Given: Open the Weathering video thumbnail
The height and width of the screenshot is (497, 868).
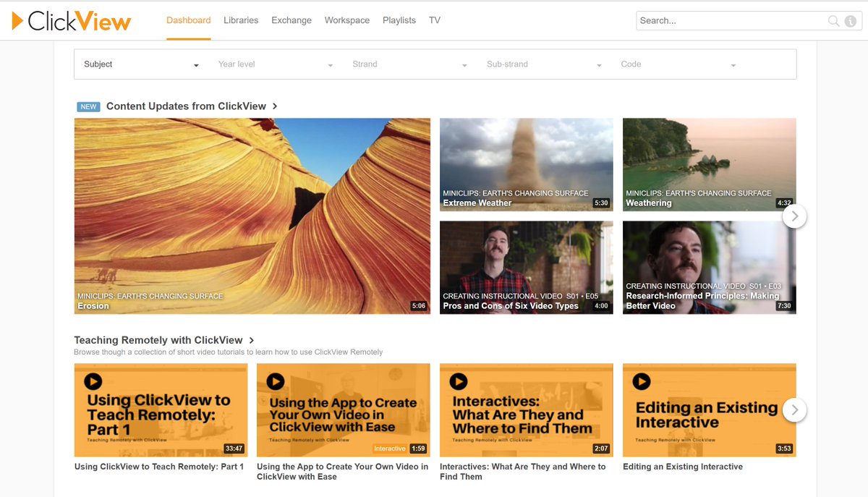Looking at the screenshot, I should pos(710,165).
